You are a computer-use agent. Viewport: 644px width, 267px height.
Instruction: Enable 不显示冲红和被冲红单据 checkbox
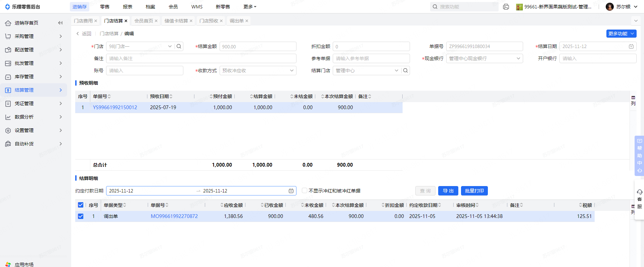coord(305,190)
